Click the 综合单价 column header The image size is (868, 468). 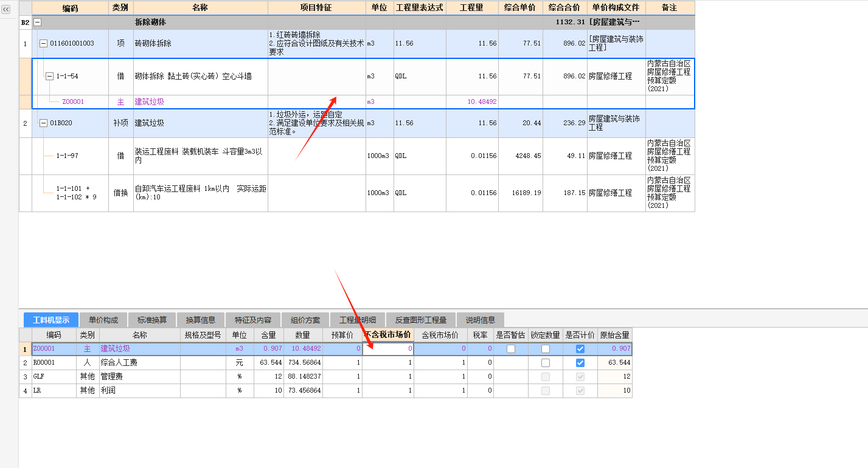(x=521, y=8)
